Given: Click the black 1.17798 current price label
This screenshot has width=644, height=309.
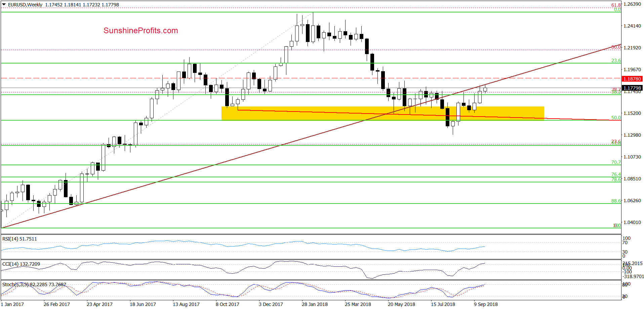Looking at the screenshot, I should click(632, 88).
